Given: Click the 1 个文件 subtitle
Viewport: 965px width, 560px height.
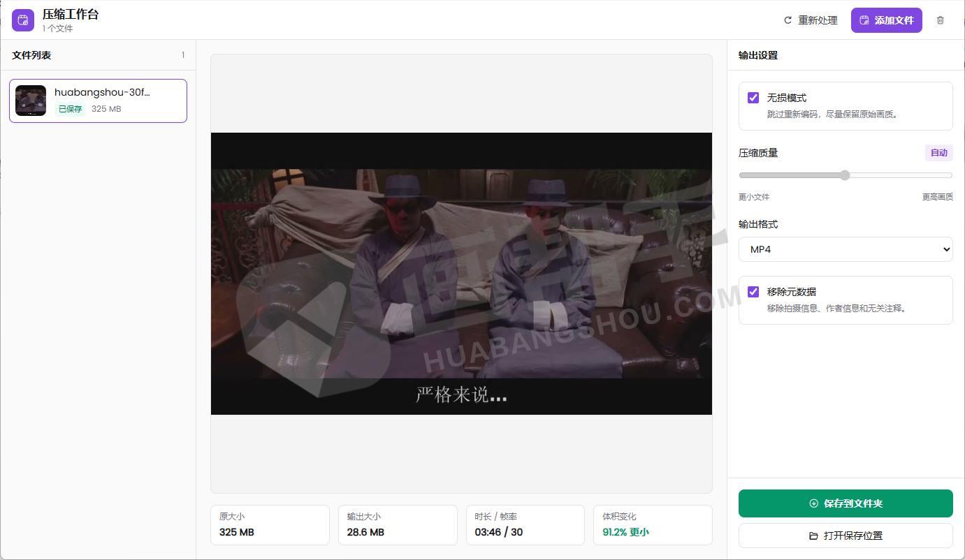Looking at the screenshot, I should pyautogui.click(x=57, y=29).
